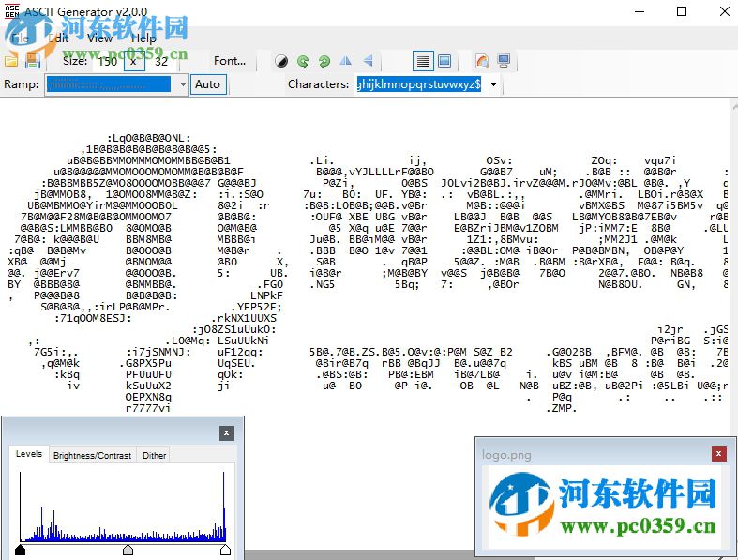Click the invert black/white circle icon
Image resolution: width=738 pixels, height=560 pixels.
281,61
